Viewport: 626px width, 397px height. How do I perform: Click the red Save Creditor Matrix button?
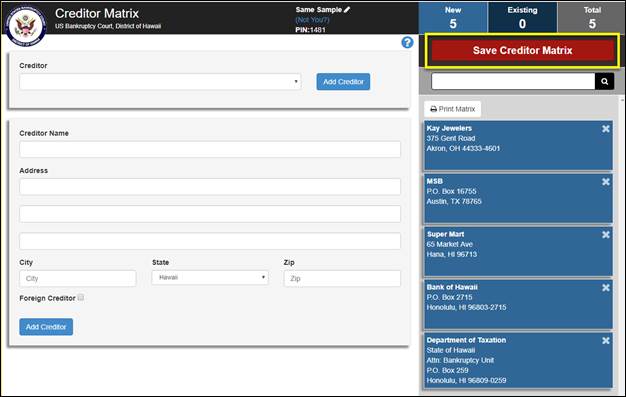click(x=522, y=50)
